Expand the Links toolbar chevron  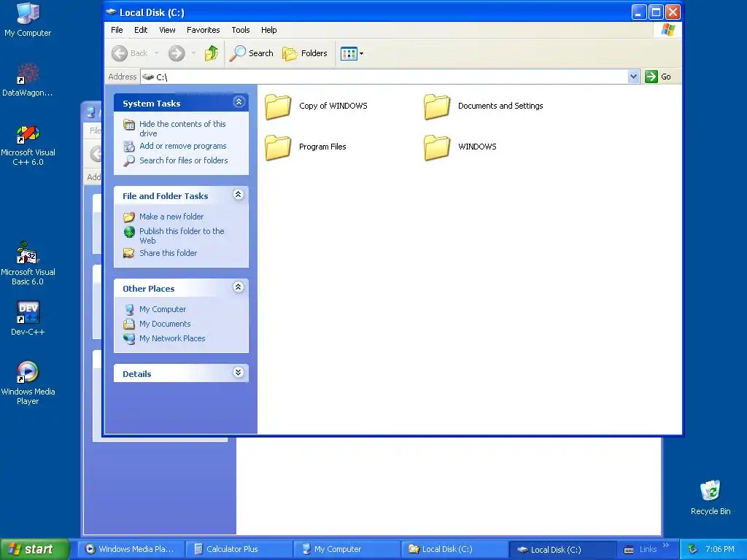tap(666, 545)
